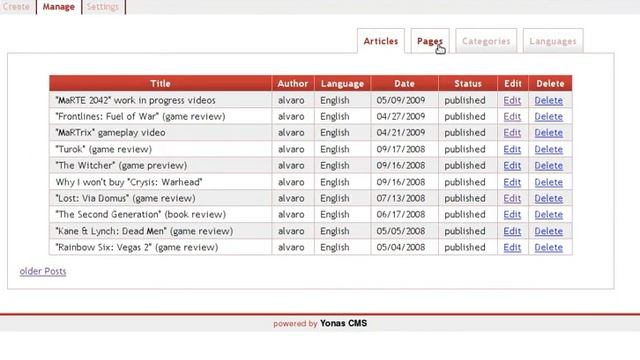This screenshot has height=360, width=640.
Task: Select the "Turok" (game review) title cell
Action: click(x=160, y=149)
